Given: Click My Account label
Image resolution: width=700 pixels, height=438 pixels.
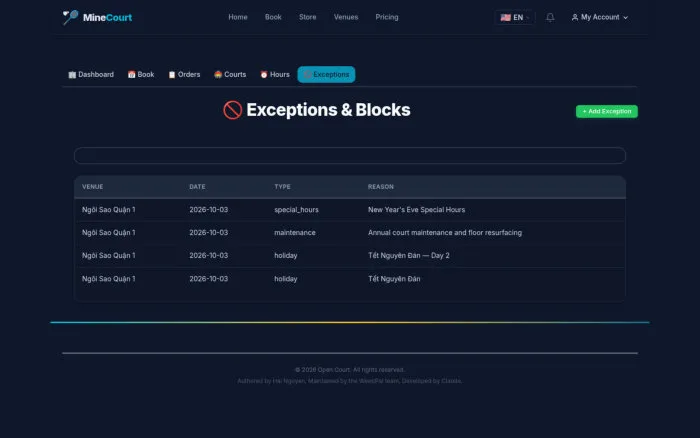Looking at the screenshot, I should click(600, 17).
